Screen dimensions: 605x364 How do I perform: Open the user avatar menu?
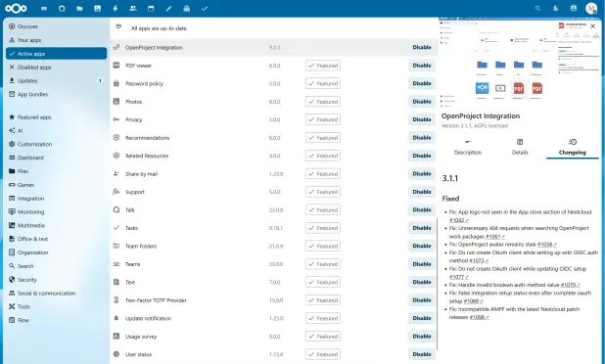pyautogui.click(x=591, y=8)
